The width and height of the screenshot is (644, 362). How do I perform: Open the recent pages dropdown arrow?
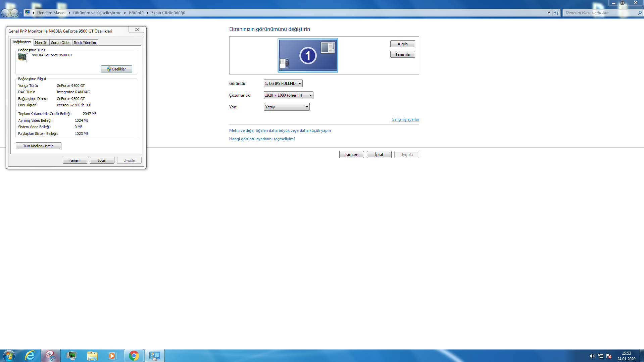coord(21,13)
